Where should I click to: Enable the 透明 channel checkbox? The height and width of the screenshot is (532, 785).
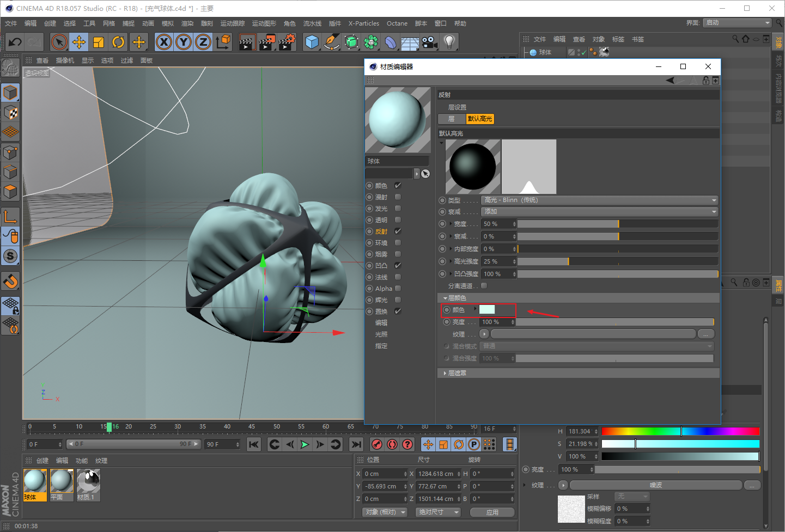398,220
